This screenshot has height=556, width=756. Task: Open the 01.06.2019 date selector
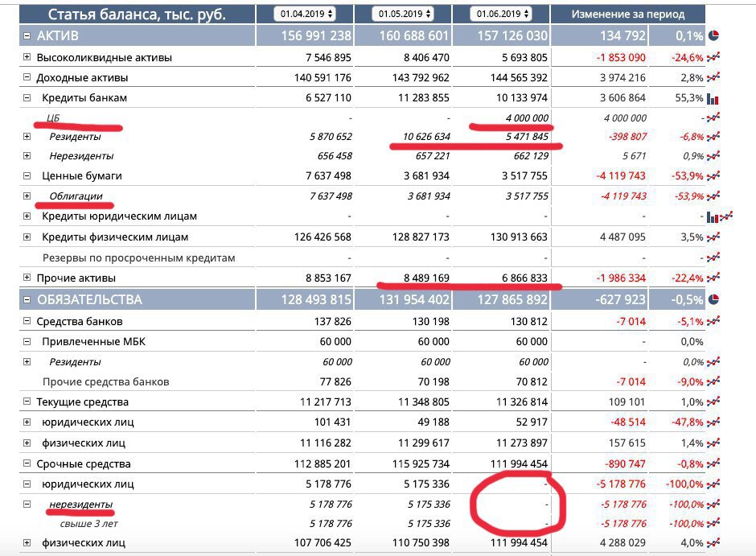pyautogui.click(x=501, y=14)
